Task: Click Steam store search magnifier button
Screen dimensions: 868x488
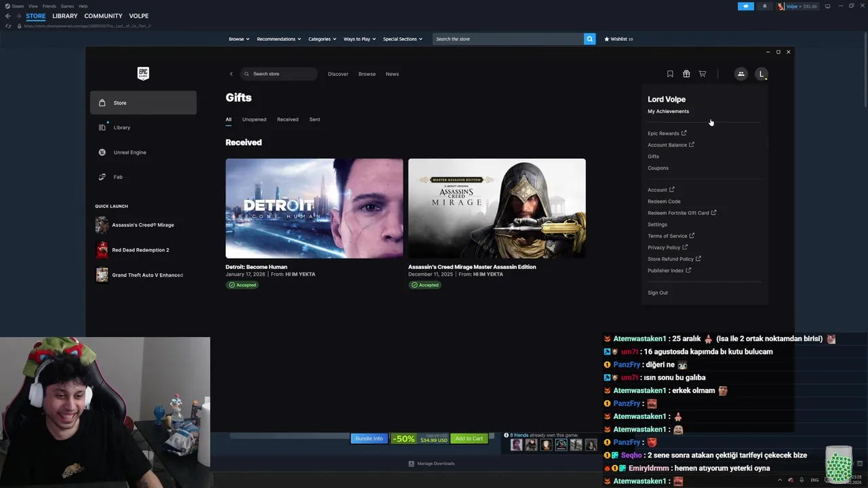Action: tap(589, 39)
